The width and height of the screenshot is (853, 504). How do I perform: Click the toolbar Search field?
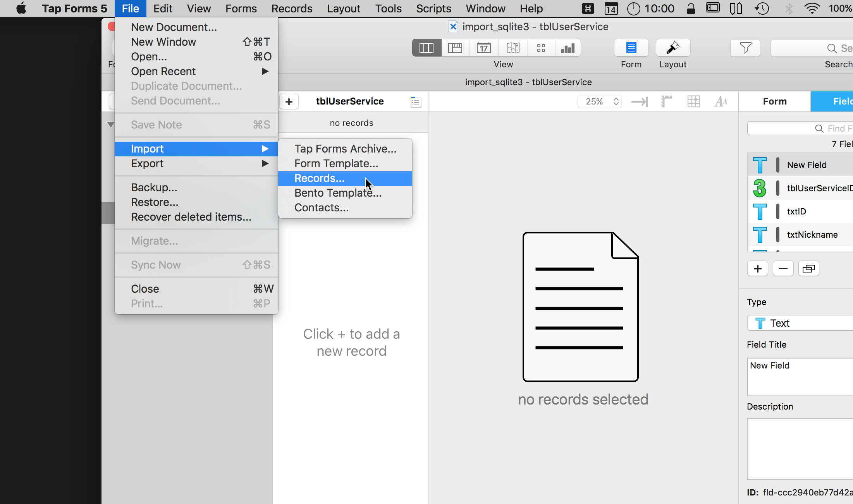[x=812, y=48]
